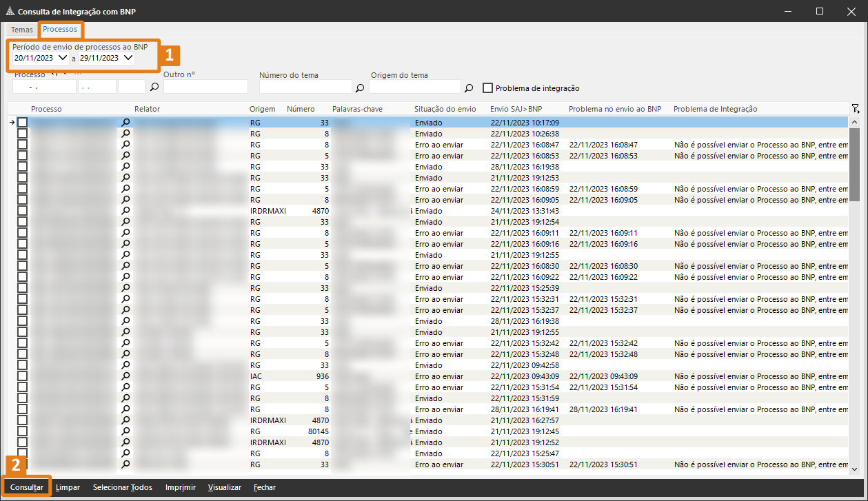868x501 pixels.
Task: Click the Problema de Integração column header
Action: (x=715, y=109)
